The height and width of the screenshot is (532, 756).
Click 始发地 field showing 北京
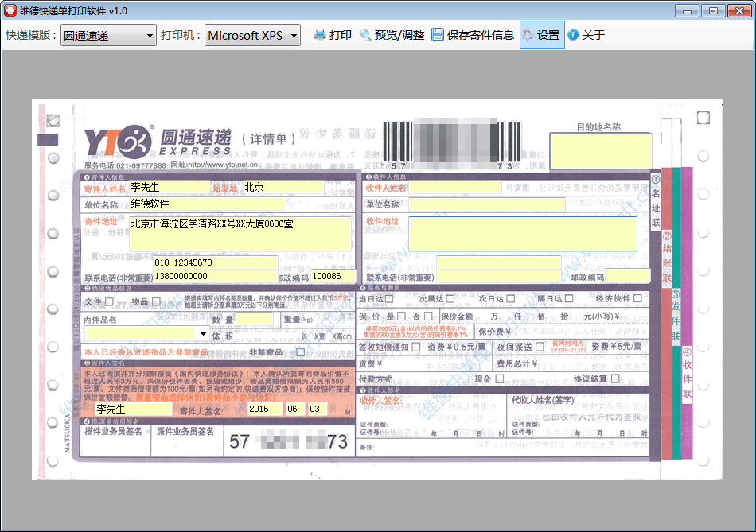pyautogui.click(x=283, y=187)
